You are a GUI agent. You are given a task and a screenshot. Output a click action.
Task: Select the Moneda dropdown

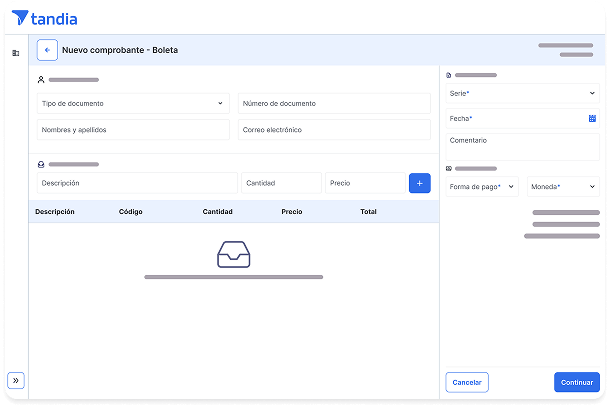click(563, 186)
